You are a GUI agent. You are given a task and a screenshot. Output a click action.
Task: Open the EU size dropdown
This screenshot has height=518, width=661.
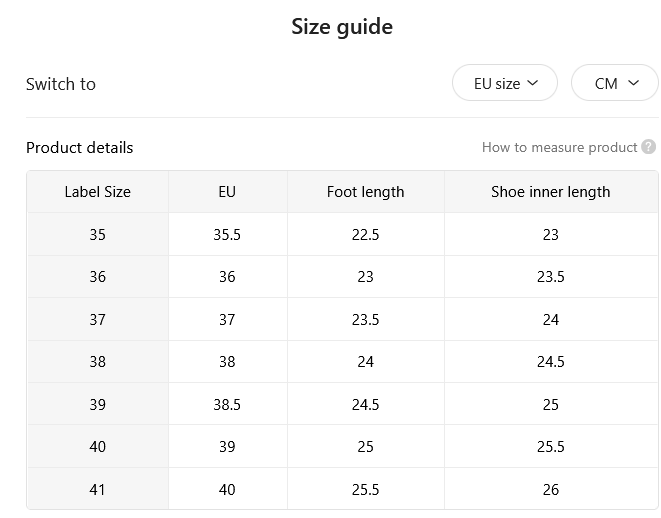click(505, 83)
